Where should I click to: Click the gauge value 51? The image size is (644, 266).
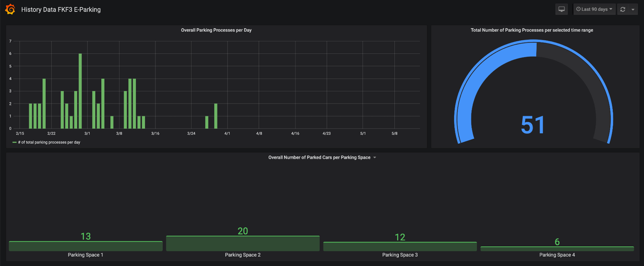tap(533, 125)
